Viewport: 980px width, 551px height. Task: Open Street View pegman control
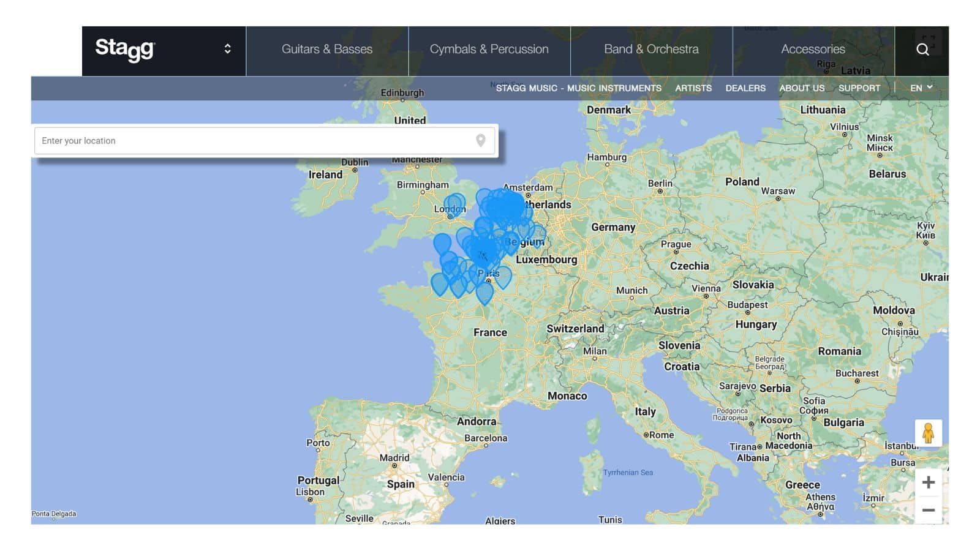tap(928, 433)
